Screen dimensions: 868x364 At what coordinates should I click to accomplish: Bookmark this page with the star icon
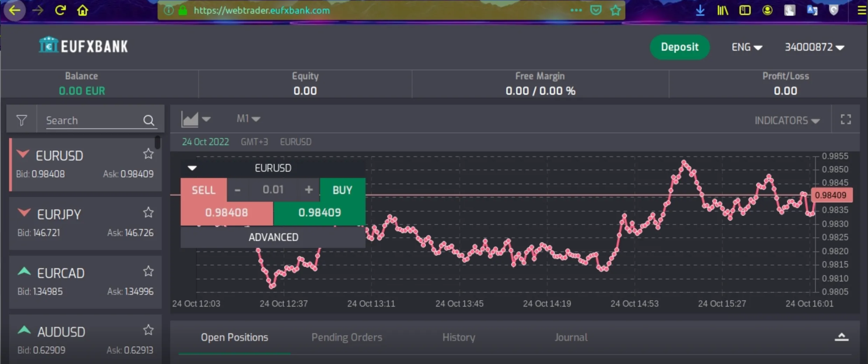click(615, 10)
